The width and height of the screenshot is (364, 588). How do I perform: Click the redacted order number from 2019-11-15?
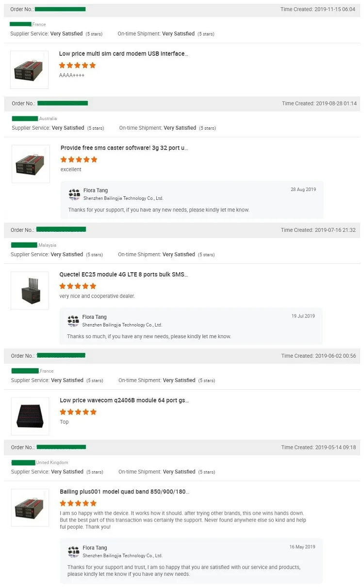click(x=60, y=9)
